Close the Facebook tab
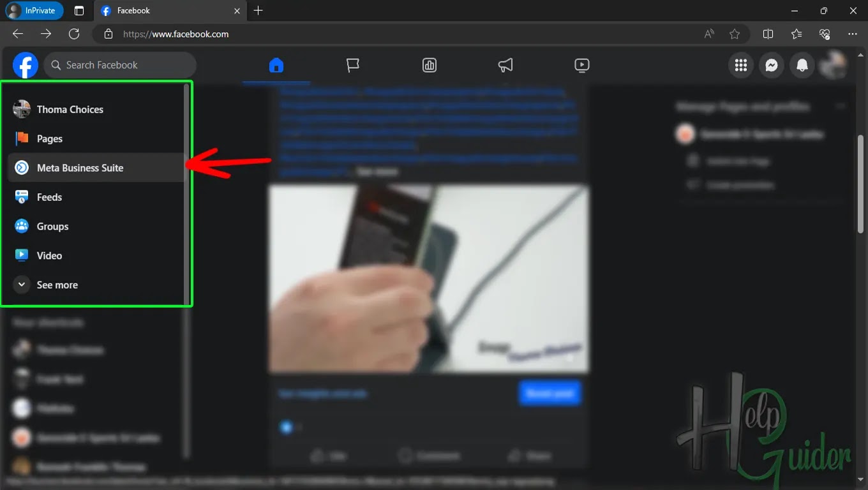Image resolution: width=868 pixels, height=490 pixels. pyautogui.click(x=237, y=11)
